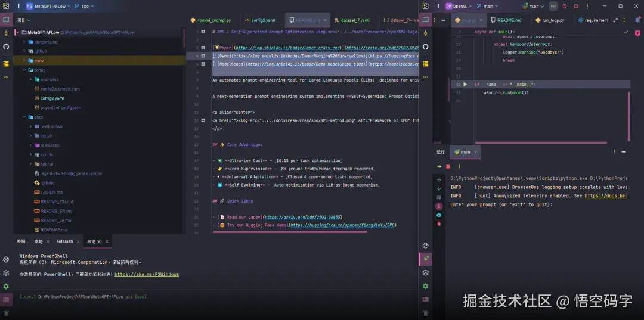This screenshot has width=644, height=320.
Task: Expand the .devcontainer folder
Action: tap(24, 42)
